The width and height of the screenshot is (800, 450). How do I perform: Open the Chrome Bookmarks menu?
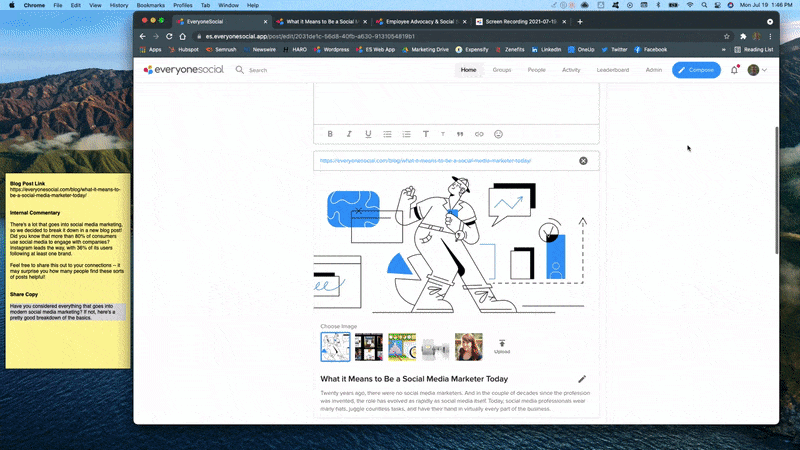coord(150,5)
